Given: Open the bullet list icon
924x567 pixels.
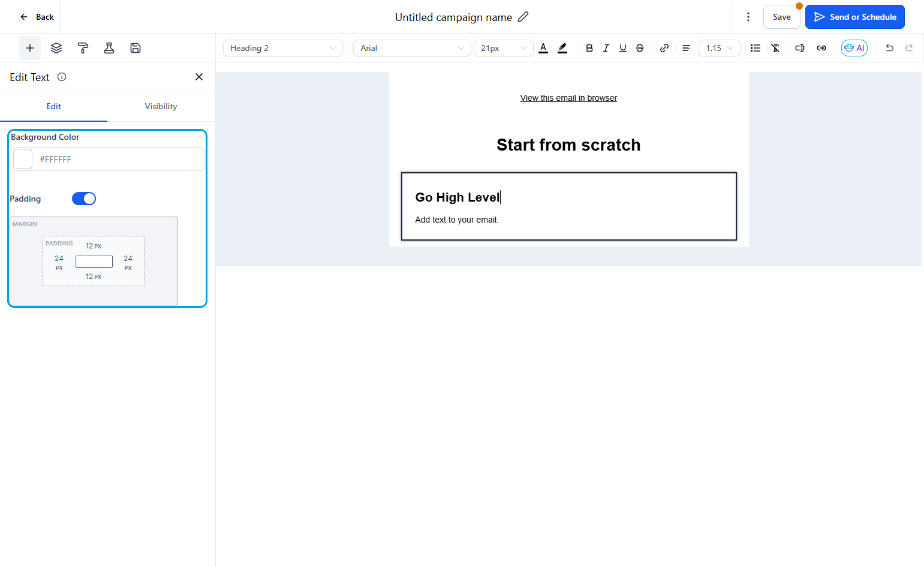Looking at the screenshot, I should tap(756, 48).
